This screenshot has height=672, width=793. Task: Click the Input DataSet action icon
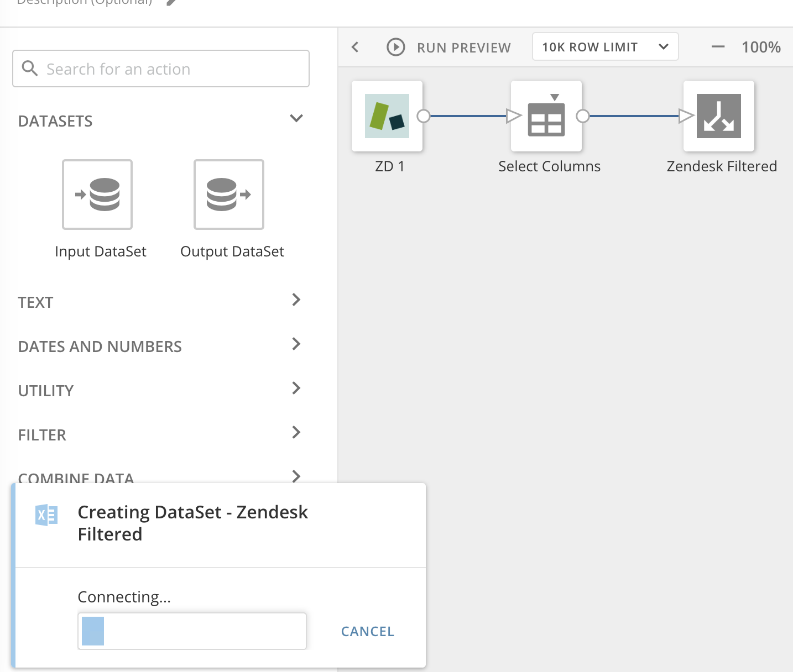pos(97,194)
